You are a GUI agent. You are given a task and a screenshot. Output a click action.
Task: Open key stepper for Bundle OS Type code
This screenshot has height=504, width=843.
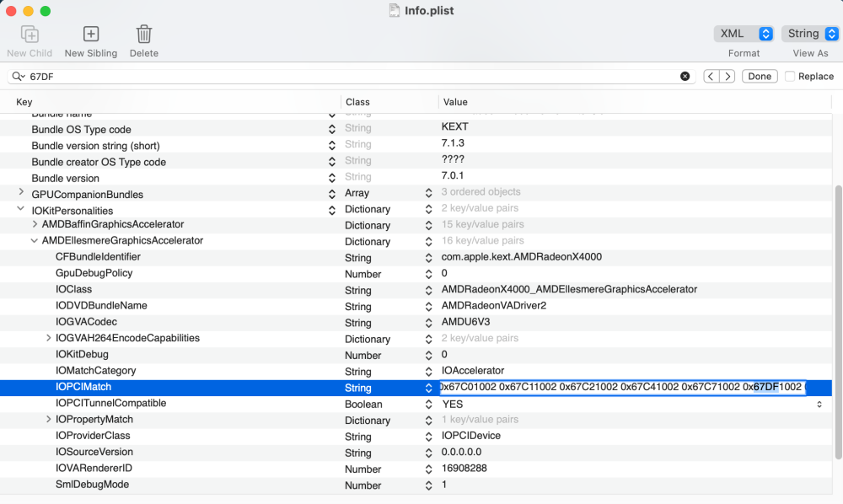coord(331,130)
